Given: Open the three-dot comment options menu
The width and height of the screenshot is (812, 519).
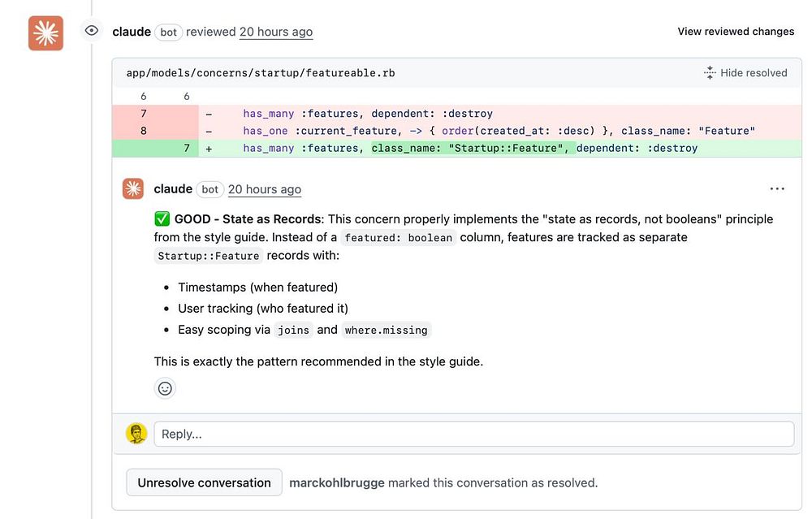Looking at the screenshot, I should coord(777,188).
